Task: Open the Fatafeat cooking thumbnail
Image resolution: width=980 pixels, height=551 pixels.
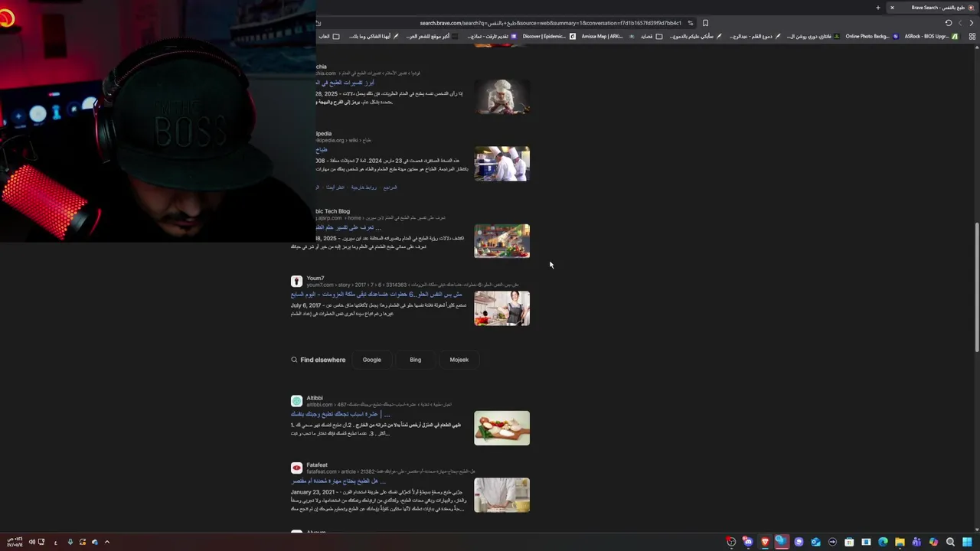Action: click(501, 495)
